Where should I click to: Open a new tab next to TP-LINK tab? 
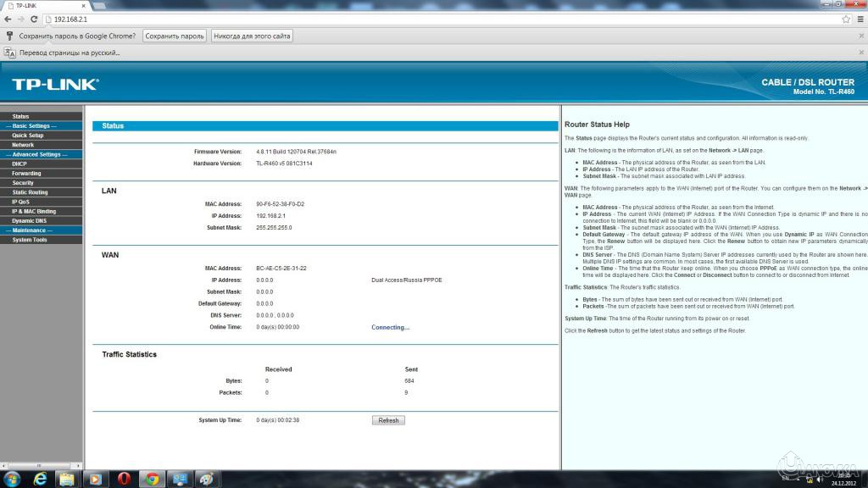(x=100, y=6)
